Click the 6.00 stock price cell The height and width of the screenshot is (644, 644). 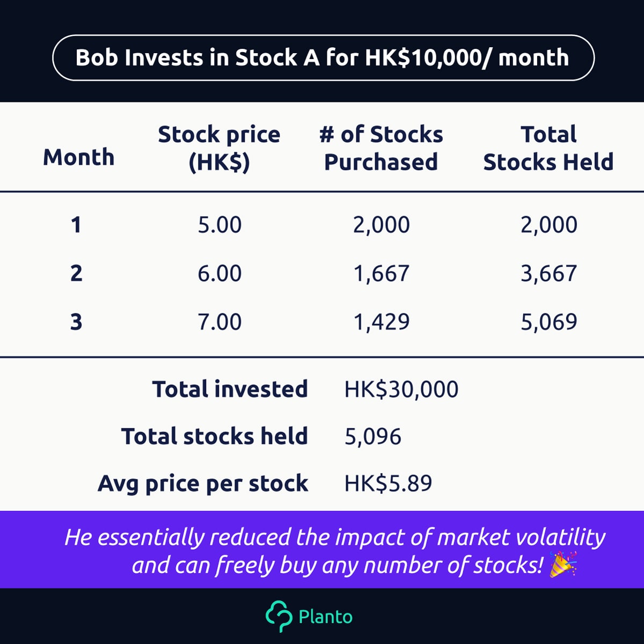click(x=219, y=273)
